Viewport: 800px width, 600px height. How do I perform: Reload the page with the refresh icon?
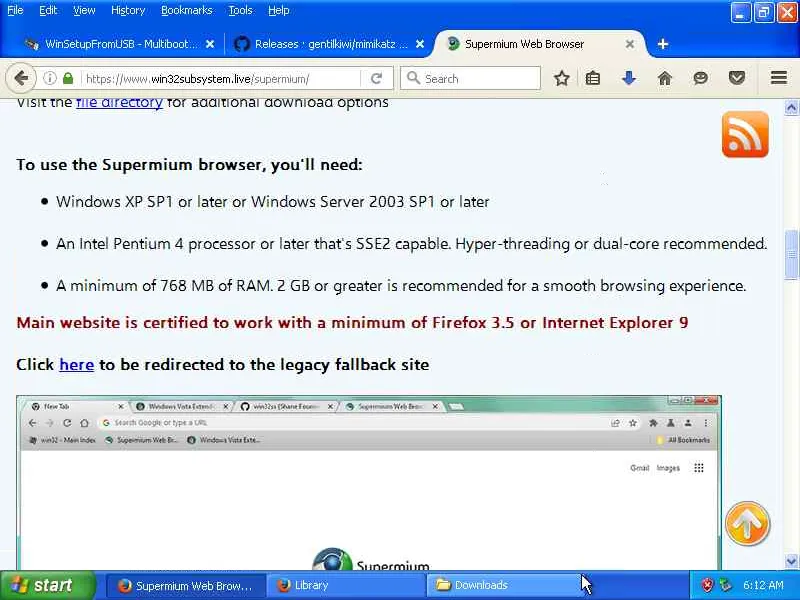click(x=377, y=79)
